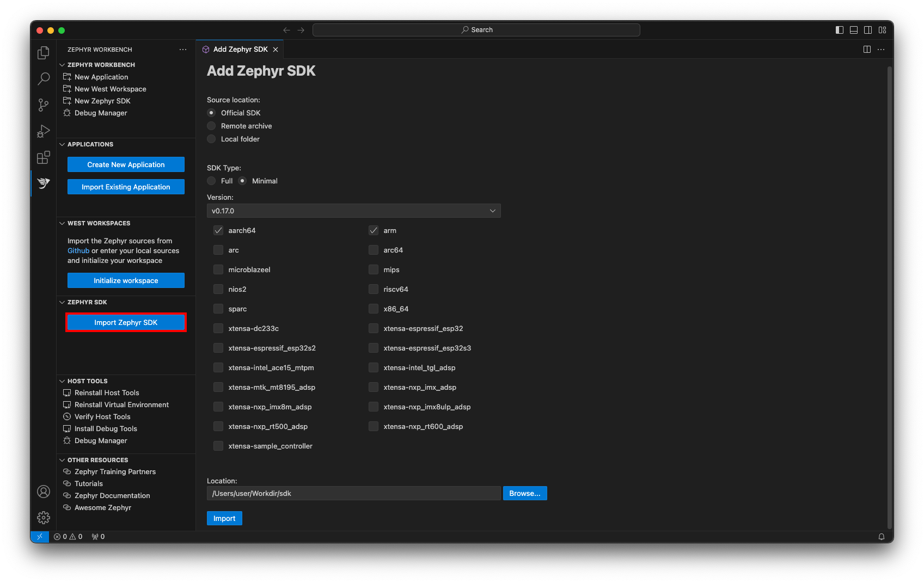The height and width of the screenshot is (583, 924).
Task: Click the Reinstall Virtual Environment item
Action: [x=121, y=404]
